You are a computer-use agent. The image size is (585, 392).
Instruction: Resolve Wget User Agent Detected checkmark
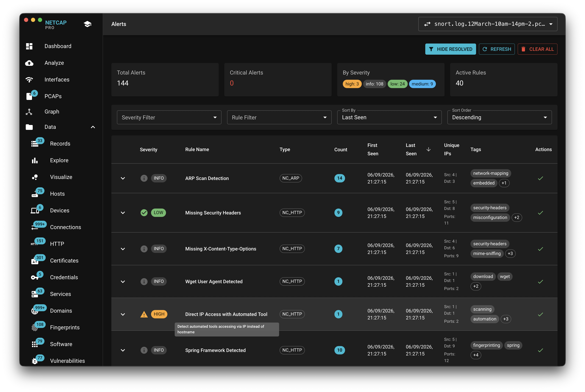point(540,282)
